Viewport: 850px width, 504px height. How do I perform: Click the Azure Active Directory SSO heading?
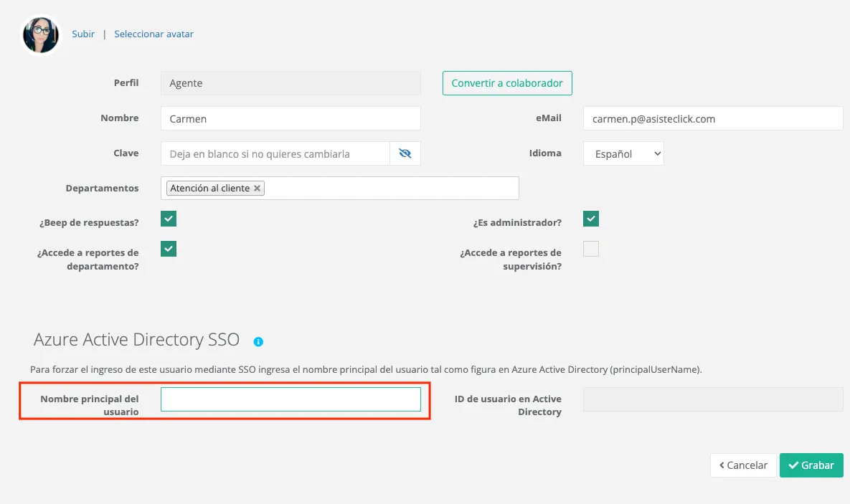point(136,339)
